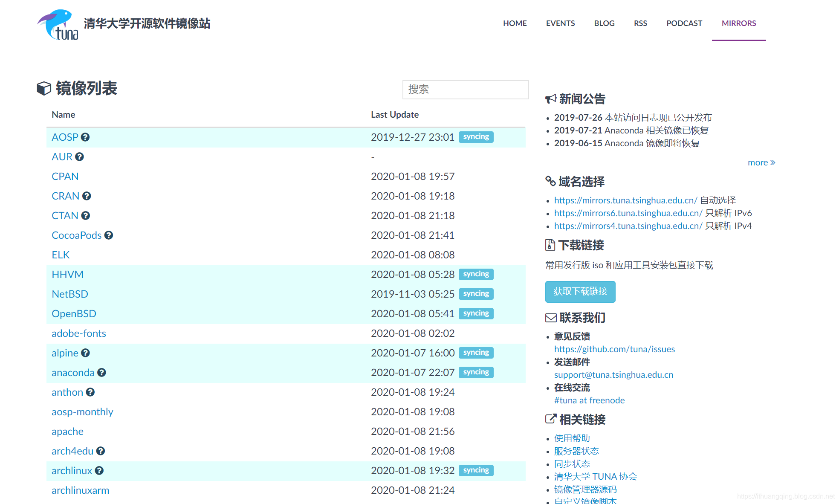Select the HOME navigation menu item
Viewport: 839px width, 504px height.
pyautogui.click(x=514, y=23)
